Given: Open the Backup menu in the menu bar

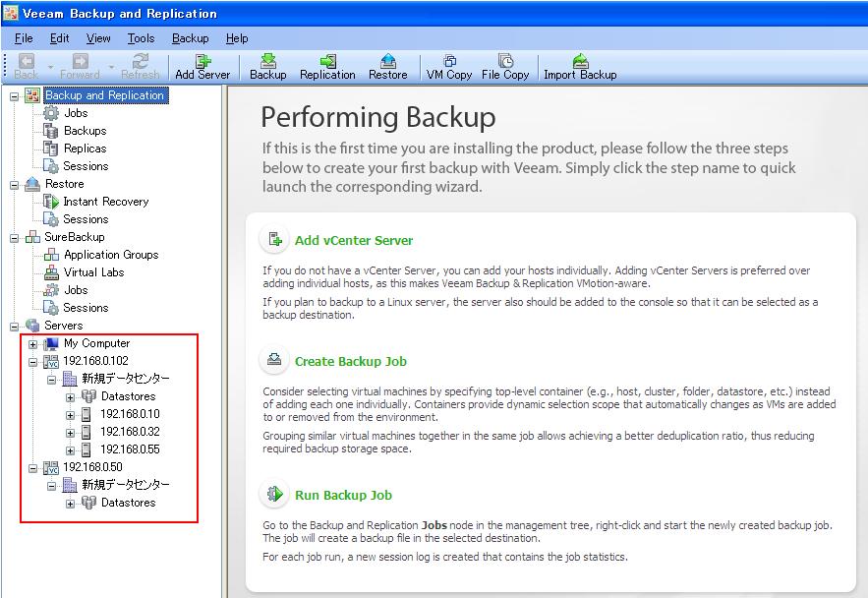Looking at the screenshot, I should 191,38.
